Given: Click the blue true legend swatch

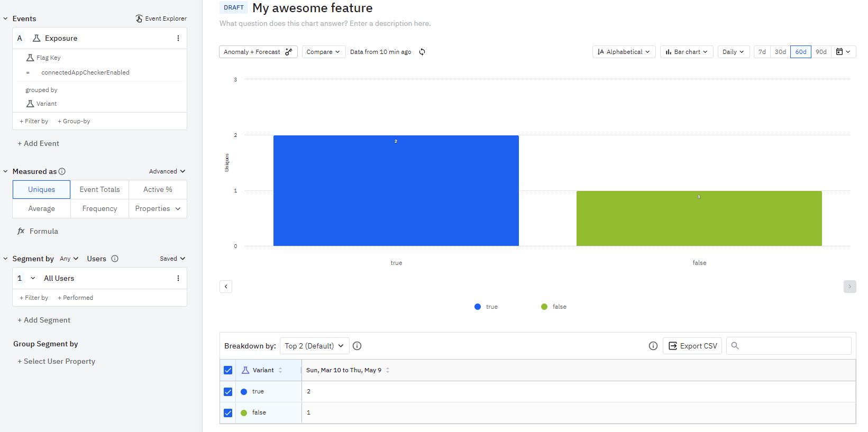Looking at the screenshot, I should 478,307.
